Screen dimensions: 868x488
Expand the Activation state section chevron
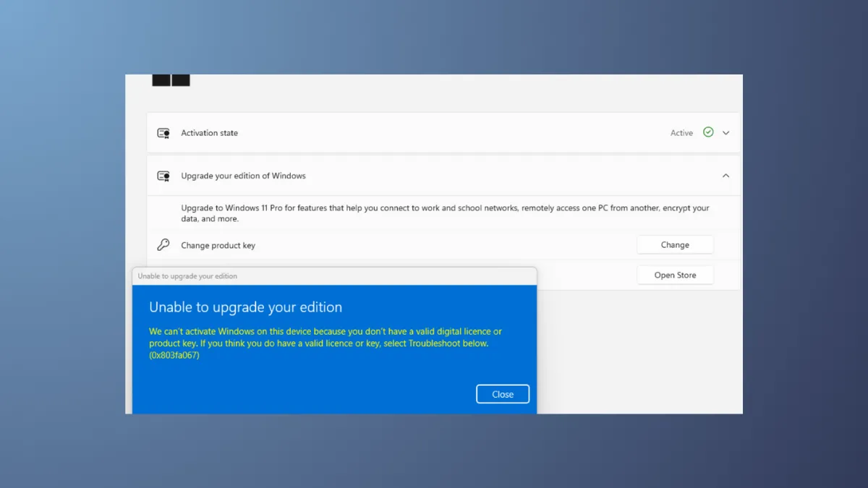726,133
